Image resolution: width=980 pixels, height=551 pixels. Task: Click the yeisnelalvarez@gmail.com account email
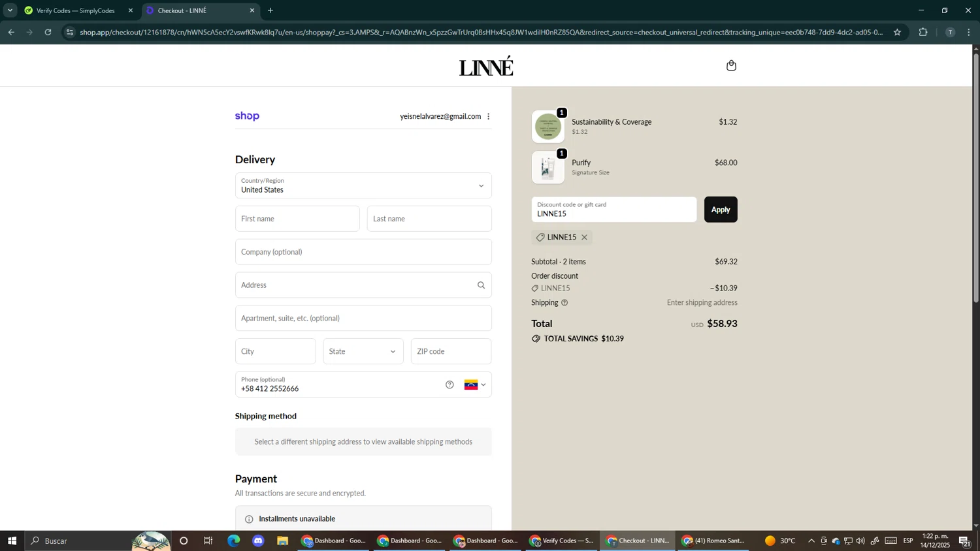pos(440,117)
